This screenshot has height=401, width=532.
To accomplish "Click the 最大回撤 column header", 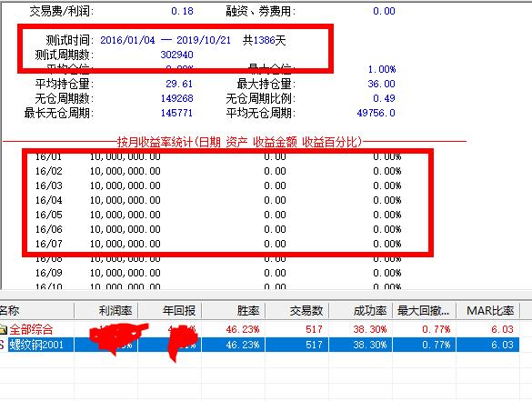I will [425, 310].
